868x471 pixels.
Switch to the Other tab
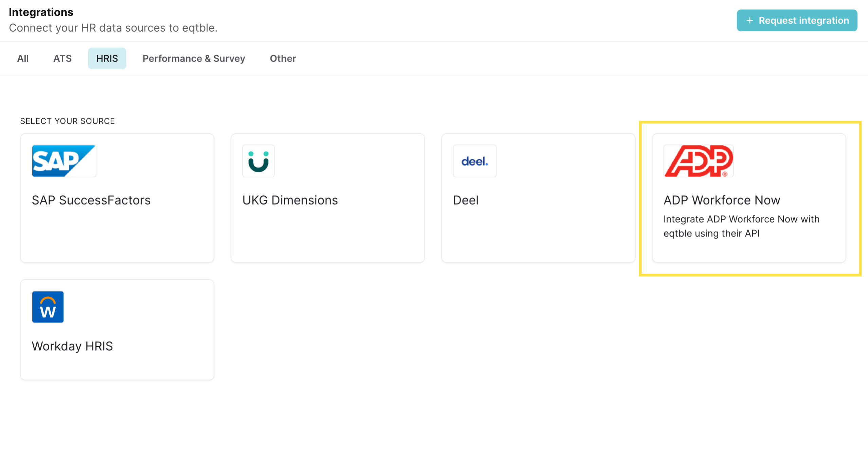283,58
